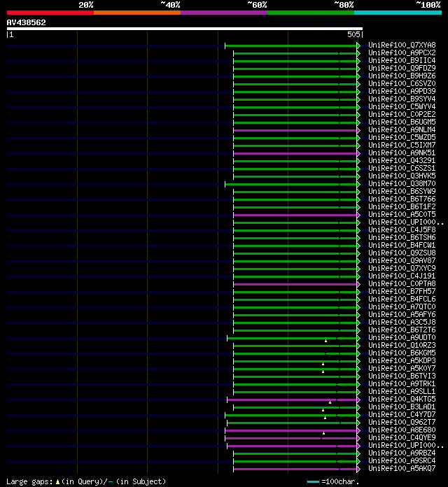Select the UniRef100_C4J5F8 label
Viewport: 448px width, 487px height.
click(402, 230)
